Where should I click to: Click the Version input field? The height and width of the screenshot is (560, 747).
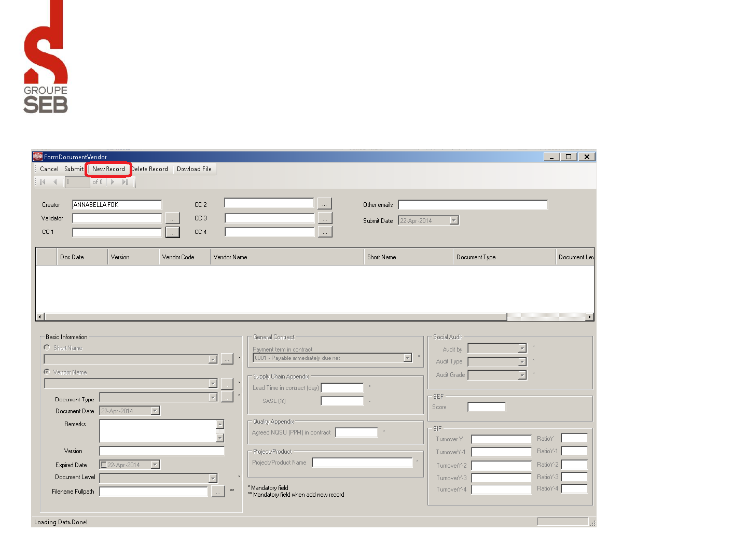tap(162, 451)
